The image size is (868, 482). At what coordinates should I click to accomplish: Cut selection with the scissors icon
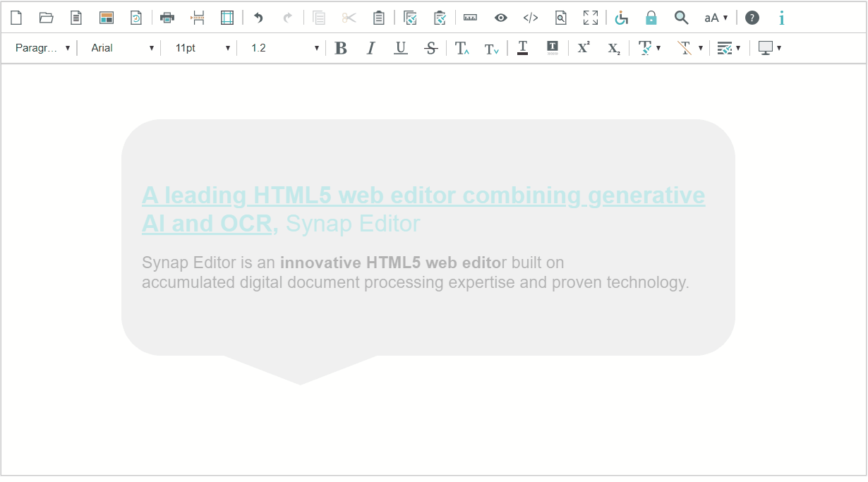pyautogui.click(x=349, y=18)
